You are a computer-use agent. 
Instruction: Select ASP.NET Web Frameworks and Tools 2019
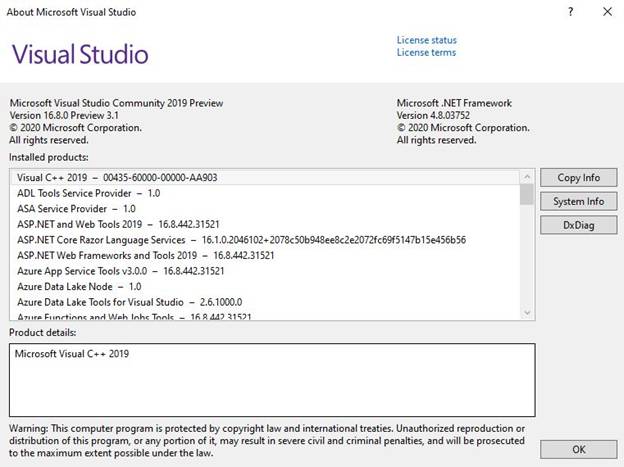(x=265, y=256)
